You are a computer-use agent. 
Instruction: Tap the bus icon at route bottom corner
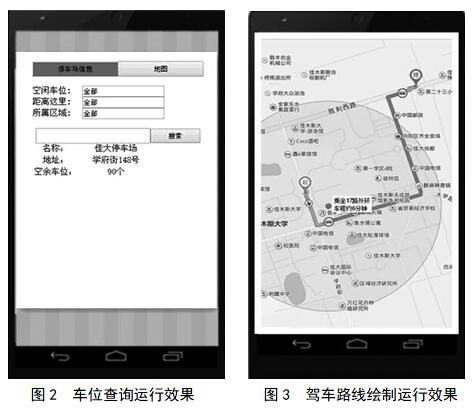[x=329, y=221]
